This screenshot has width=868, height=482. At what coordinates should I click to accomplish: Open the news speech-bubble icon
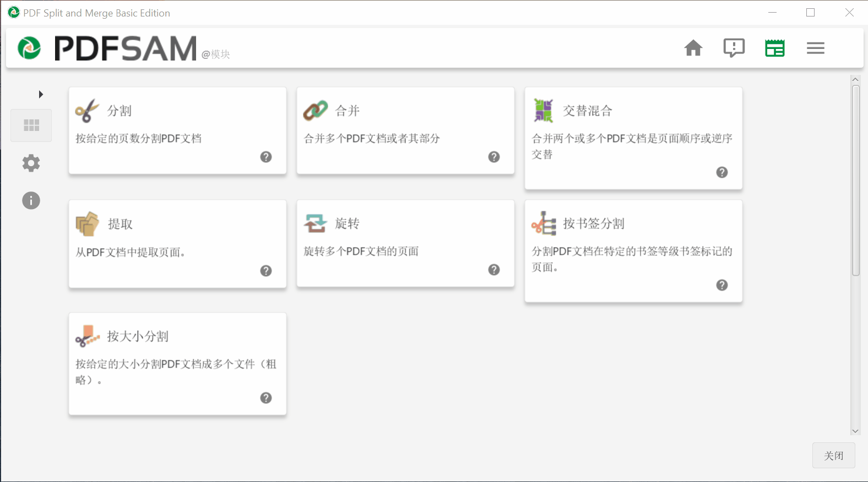(x=734, y=48)
